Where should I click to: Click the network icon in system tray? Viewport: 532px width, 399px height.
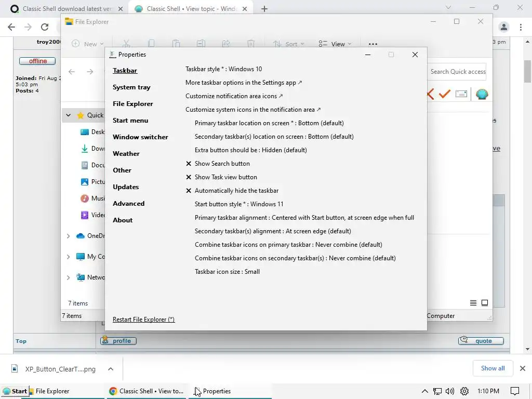pyautogui.click(x=437, y=391)
